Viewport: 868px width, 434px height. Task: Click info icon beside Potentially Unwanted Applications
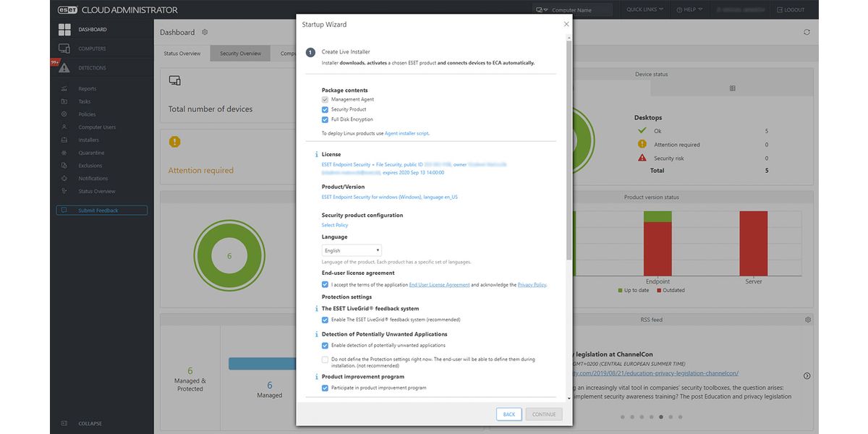click(316, 335)
